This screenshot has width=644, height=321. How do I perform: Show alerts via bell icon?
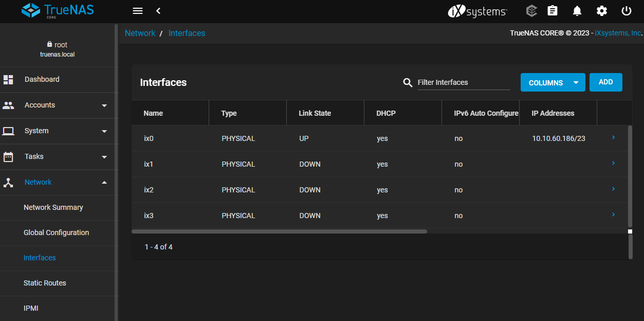[577, 11]
